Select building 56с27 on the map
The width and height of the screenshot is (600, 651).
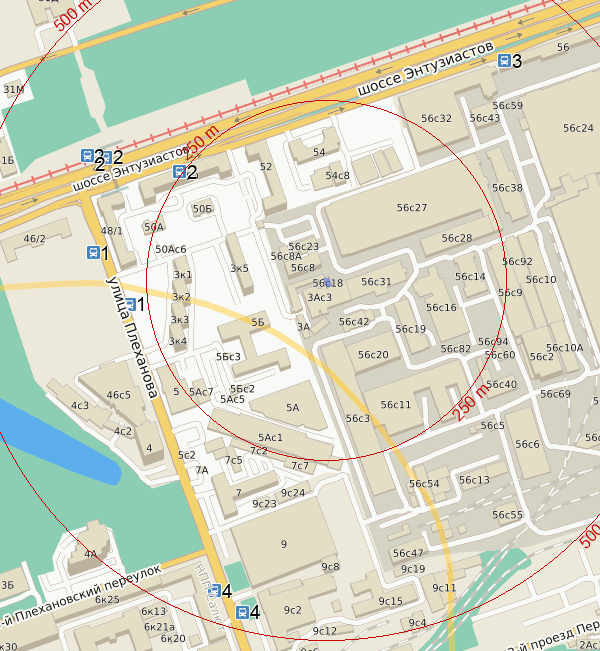(411, 208)
